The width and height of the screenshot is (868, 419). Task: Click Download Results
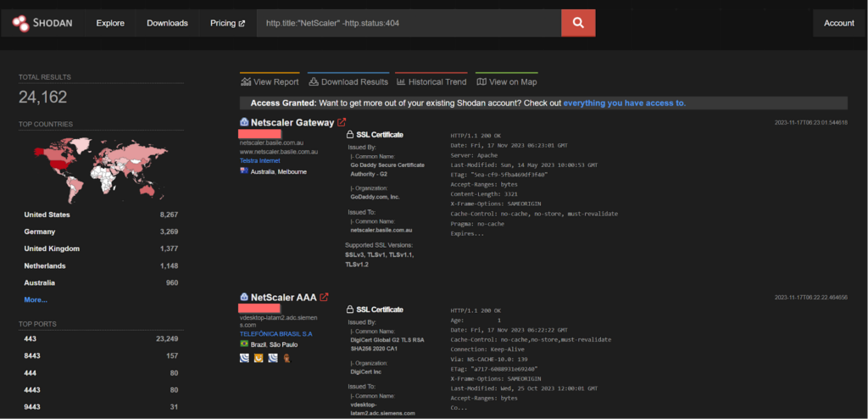[x=348, y=82]
